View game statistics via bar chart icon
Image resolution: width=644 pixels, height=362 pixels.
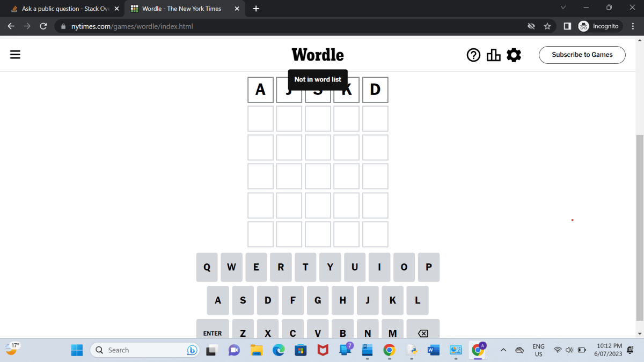493,55
